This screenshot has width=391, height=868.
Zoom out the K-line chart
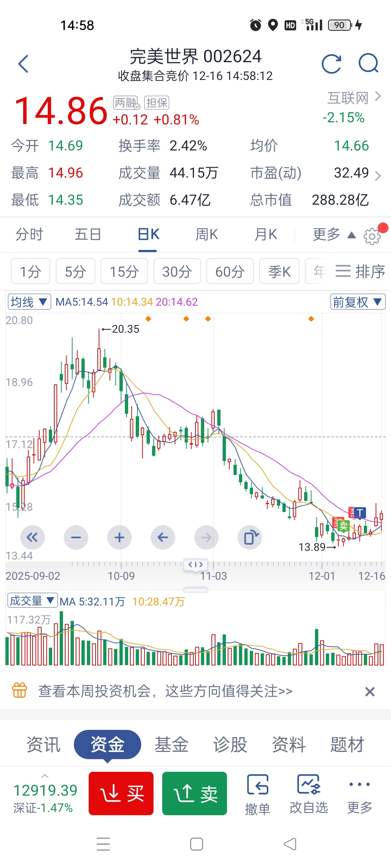[76, 537]
